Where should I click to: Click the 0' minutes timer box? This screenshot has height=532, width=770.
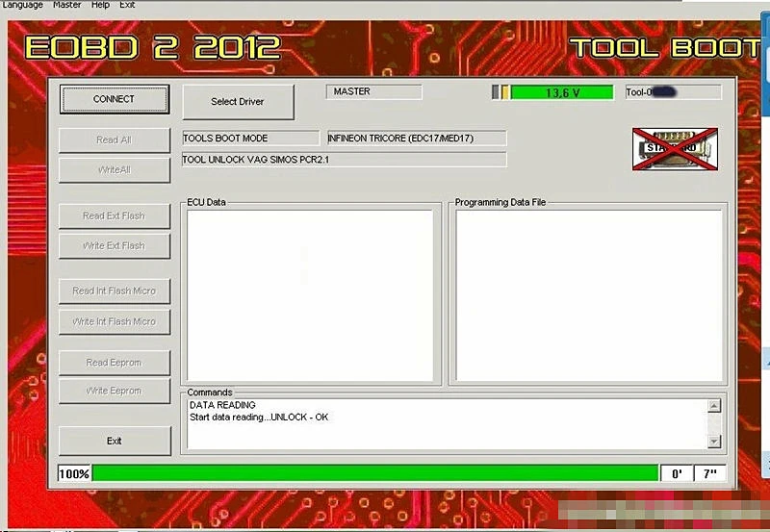pos(677,473)
